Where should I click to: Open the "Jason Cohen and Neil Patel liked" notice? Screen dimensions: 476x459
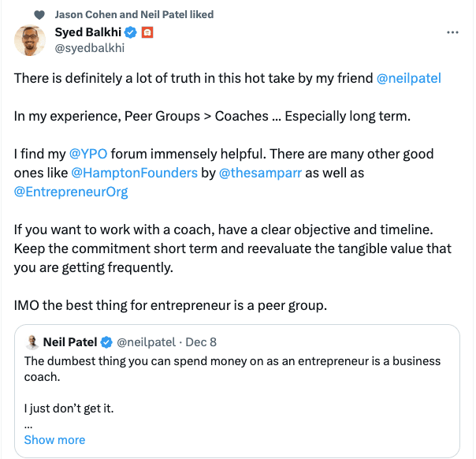point(134,14)
